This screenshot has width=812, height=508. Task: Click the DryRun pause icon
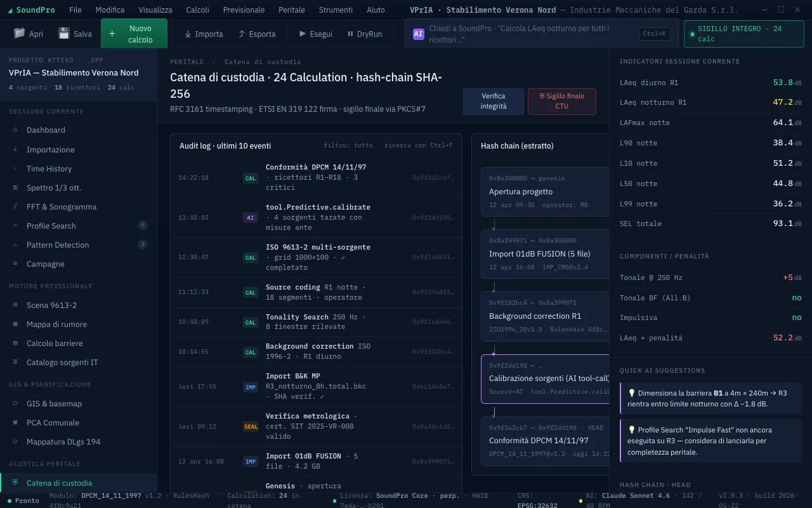pos(350,34)
